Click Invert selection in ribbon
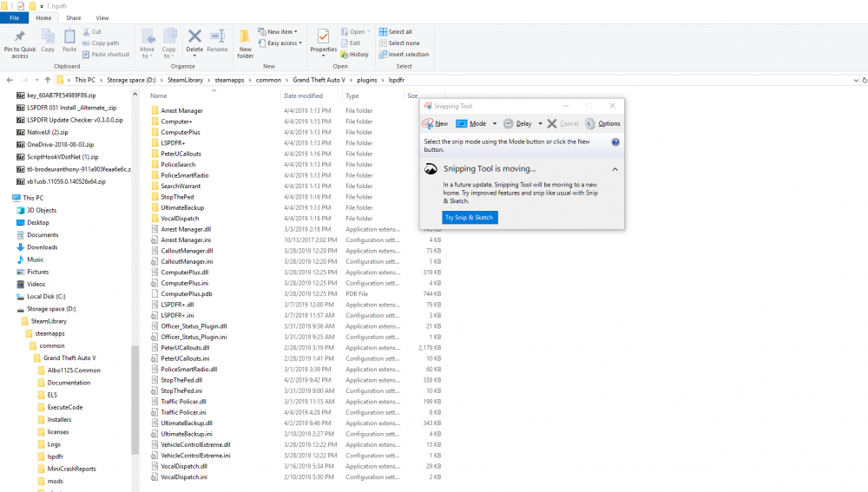The image size is (868, 492). [404, 55]
